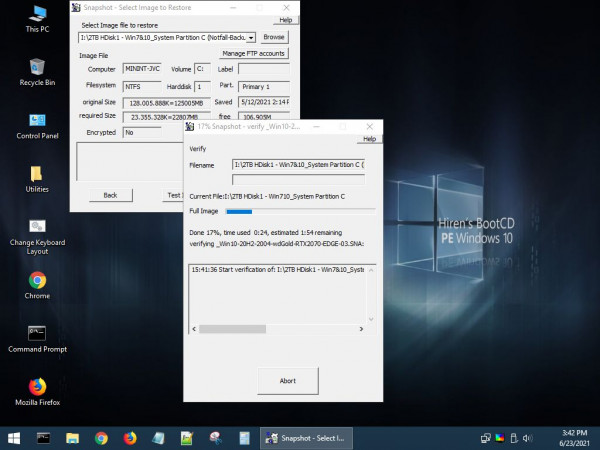Click the log scroll-left arrow
Screen dimensions: 600x450
[194, 329]
